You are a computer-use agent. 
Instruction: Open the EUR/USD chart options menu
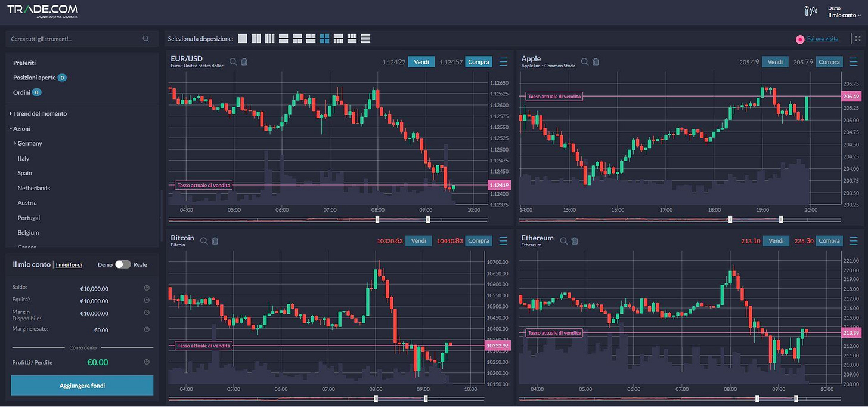[503, 61]
